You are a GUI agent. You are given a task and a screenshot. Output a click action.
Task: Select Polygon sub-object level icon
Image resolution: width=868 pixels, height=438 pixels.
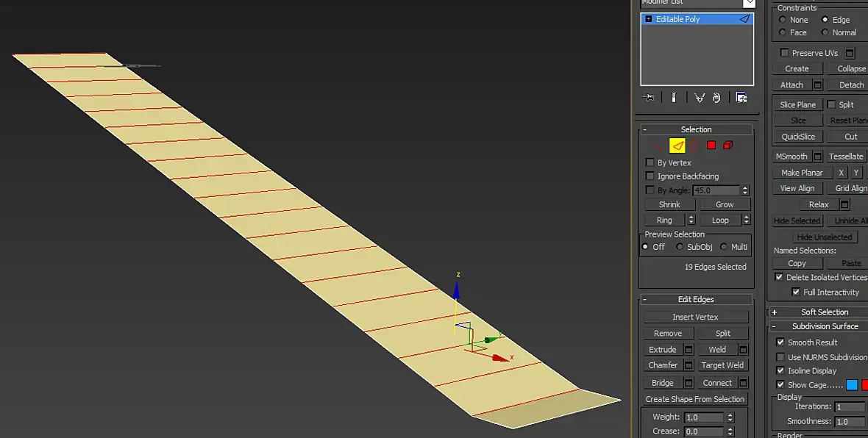(711, 146)
